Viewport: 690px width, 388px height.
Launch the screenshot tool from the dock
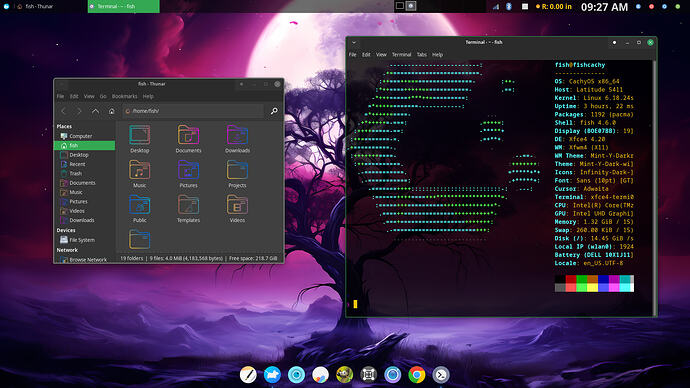point(368,375)
